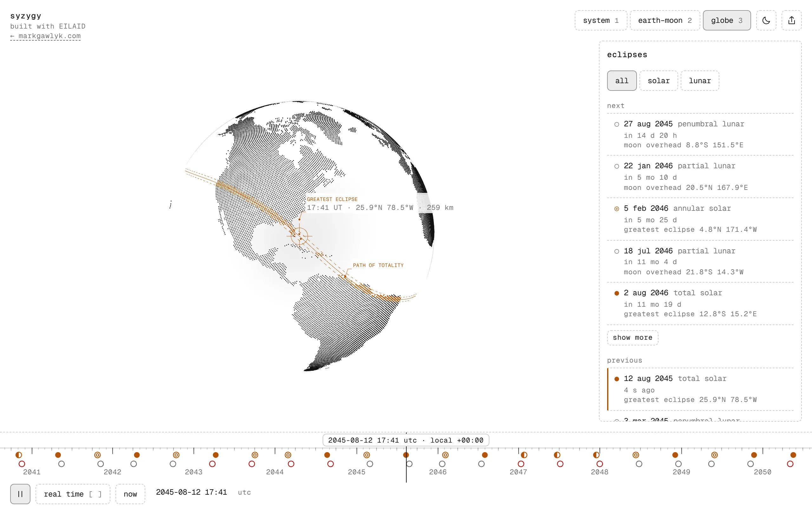Click the 2048 year label on timeline
The height and width of the screenshot is (508, 812).
click(599, 472)
